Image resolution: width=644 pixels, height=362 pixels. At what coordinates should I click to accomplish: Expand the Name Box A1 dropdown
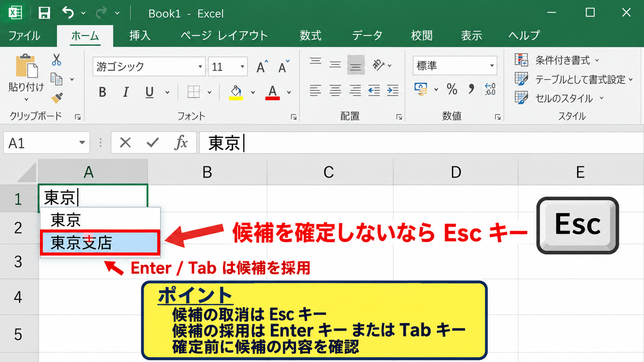(82, 143)
